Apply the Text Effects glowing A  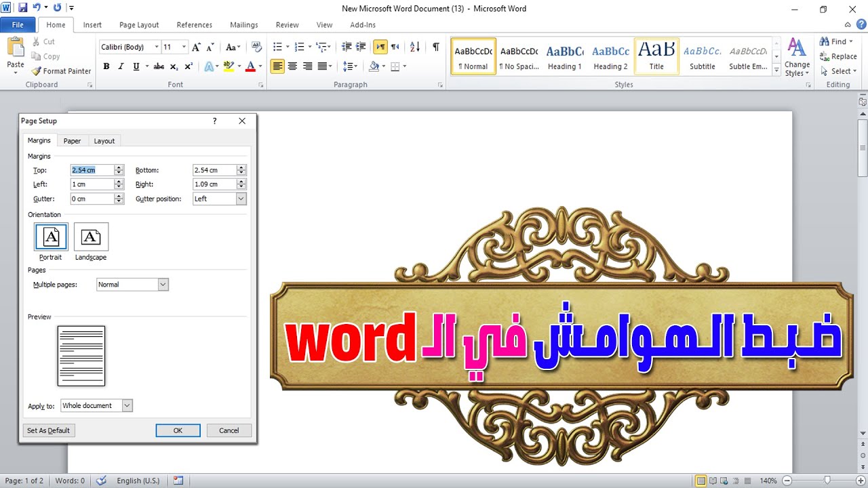point(209,66)
